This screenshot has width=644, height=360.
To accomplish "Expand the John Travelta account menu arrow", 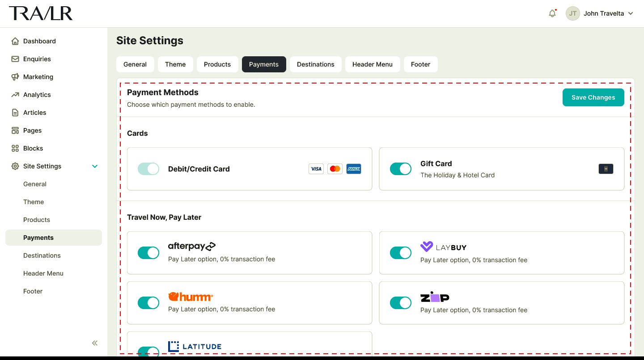I will (631, 13).
